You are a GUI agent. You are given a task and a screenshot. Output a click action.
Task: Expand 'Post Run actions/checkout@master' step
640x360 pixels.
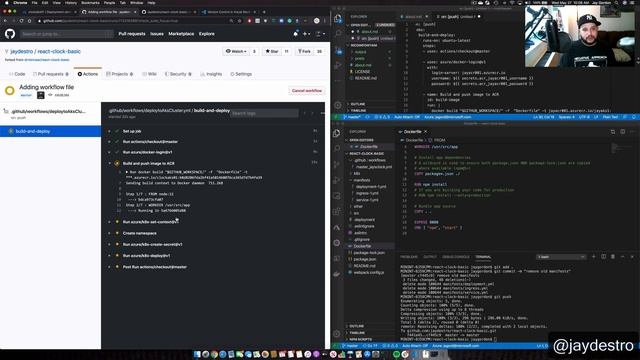tap(155, 267)
